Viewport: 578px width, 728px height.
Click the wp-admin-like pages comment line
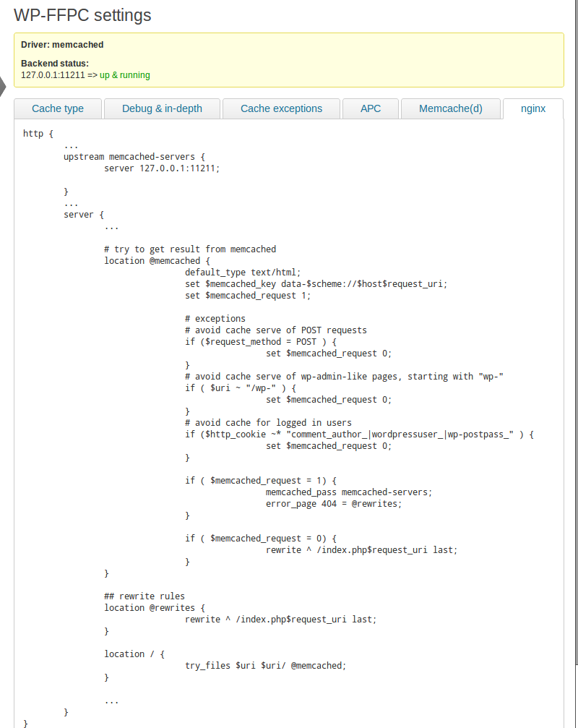[344, 377]
